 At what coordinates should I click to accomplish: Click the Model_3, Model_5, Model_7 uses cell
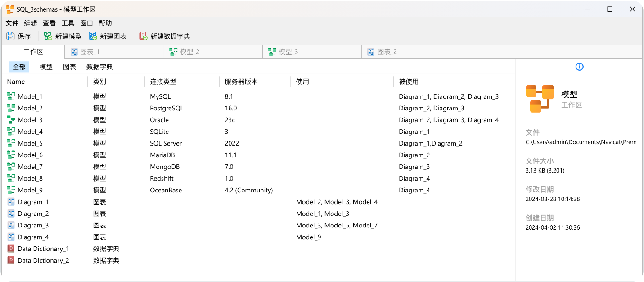coord(337,225)
